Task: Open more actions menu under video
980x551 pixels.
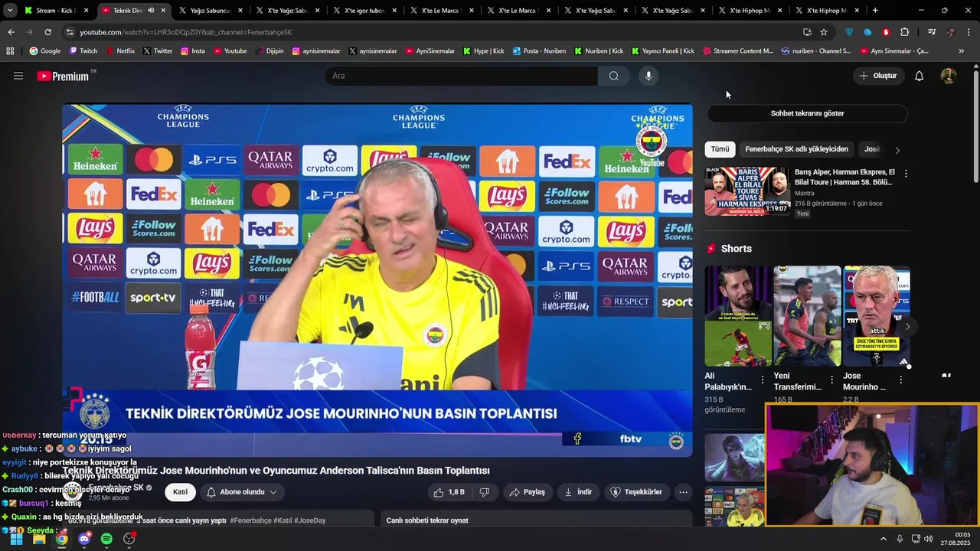Action: coord(683,492)
